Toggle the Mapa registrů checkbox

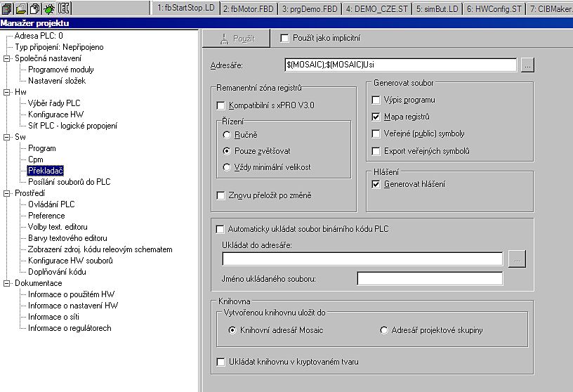pos(376,117)
